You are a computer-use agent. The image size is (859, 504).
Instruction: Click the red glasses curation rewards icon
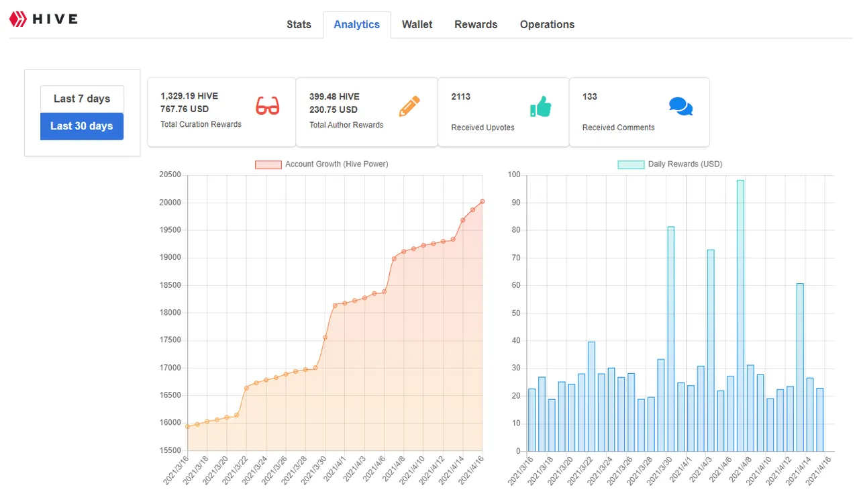268,106
